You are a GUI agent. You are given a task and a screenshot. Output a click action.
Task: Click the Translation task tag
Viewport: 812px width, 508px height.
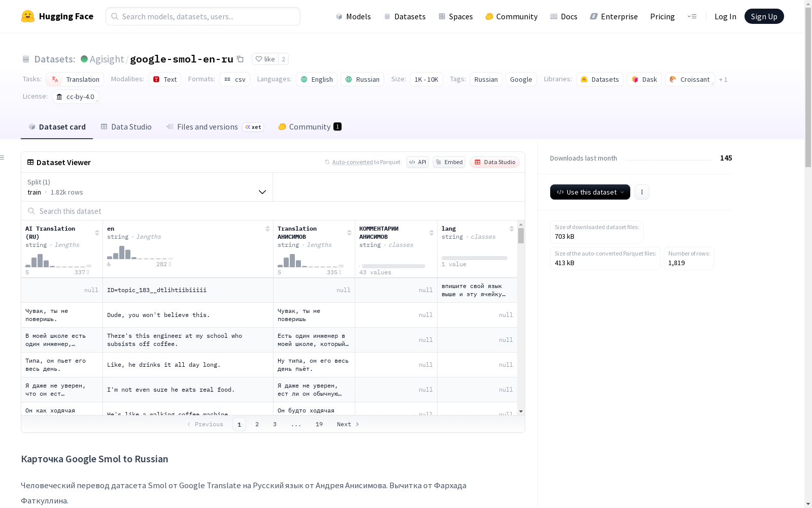(75, 79)
